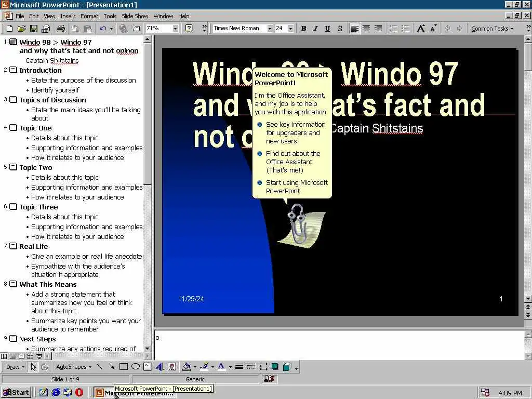Toggle Italic formatting
This screenshot has height=399, width=532.
pos(315,29)
